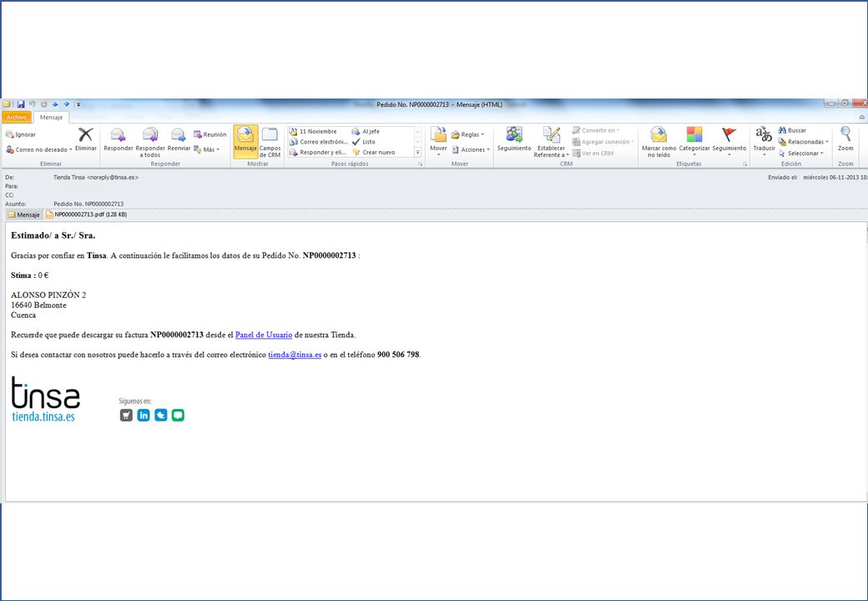Screen dimensions: 868x601
Task: Open the 'Correo no deseado' dropdown
Action: pyautogui.click(x=38, y=149)
